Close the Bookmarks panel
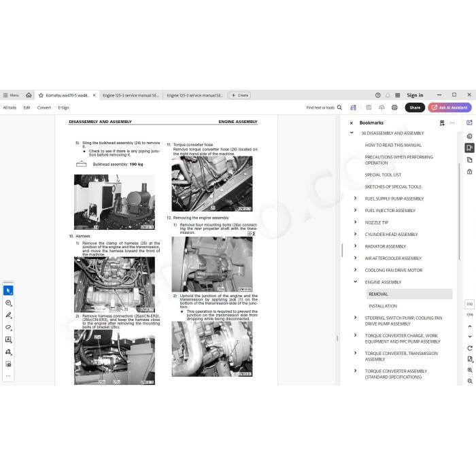This screenshot has width=476, height=476. point(352,123)
